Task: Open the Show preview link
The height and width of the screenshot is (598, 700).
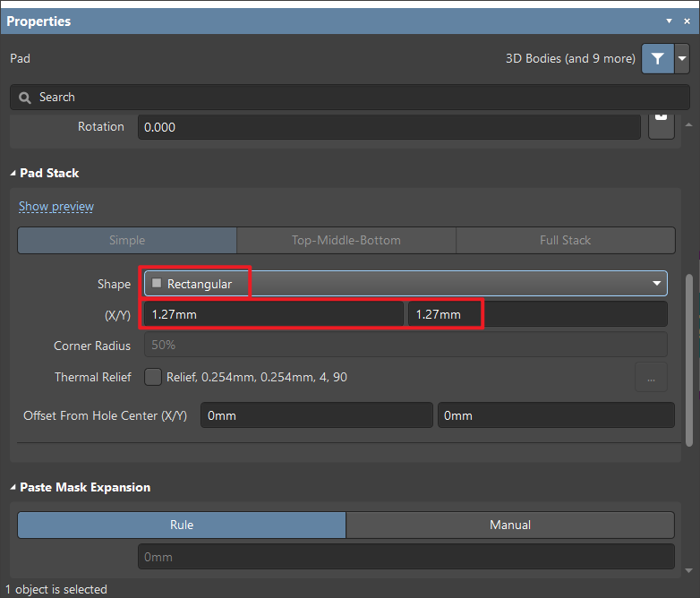Action: point(56,206)
